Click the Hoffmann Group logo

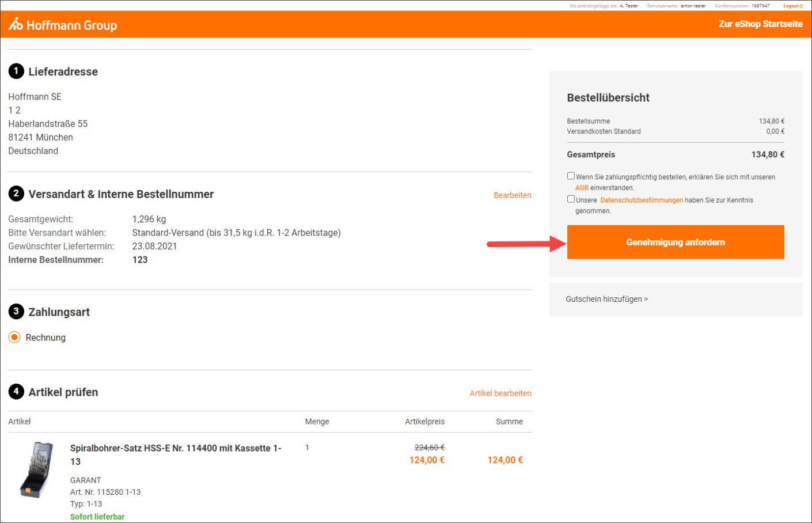pyautogui.click(x=62, y=25)
